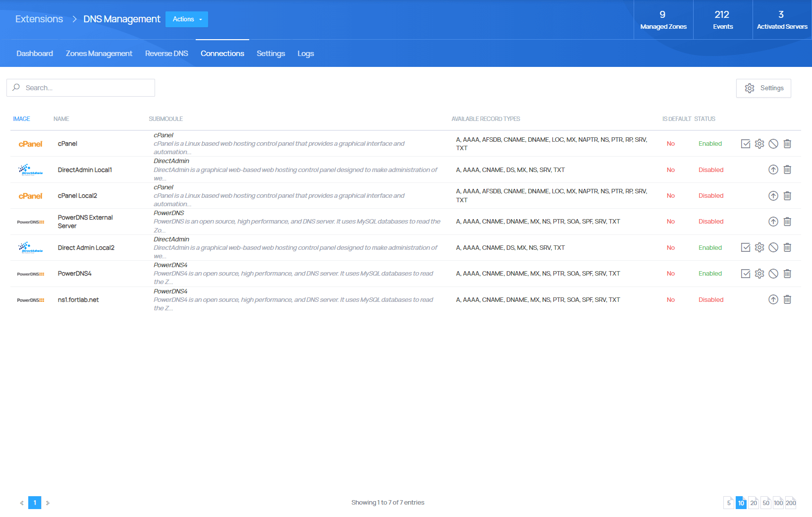Enable PowerDNS External Server connection
812x517 pixels.
[x=773, y=222]
